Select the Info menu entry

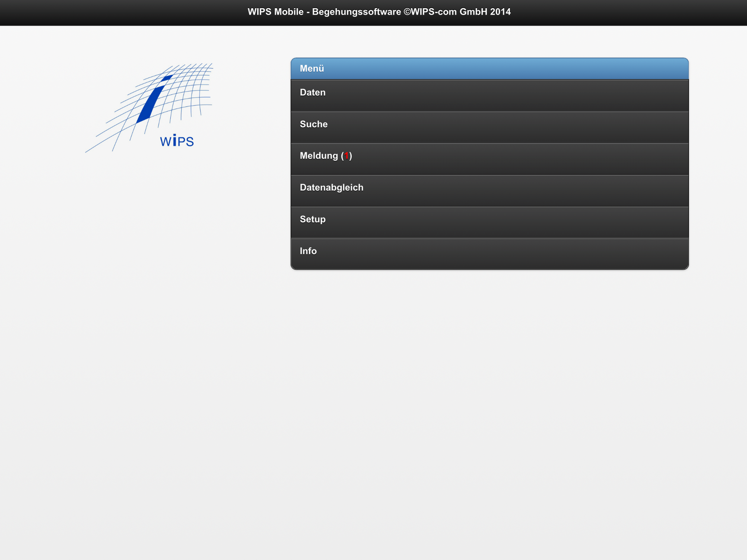[x=489, y=254]
